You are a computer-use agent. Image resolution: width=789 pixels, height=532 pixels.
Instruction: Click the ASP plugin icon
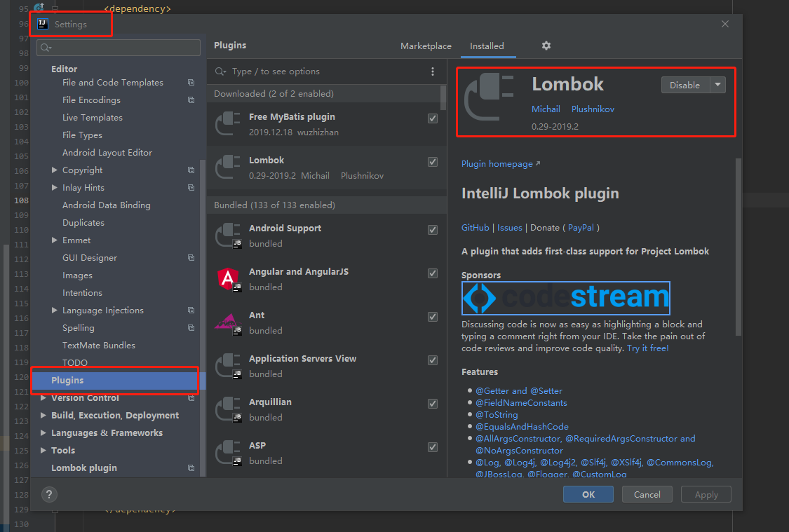(x=228, y=453)
